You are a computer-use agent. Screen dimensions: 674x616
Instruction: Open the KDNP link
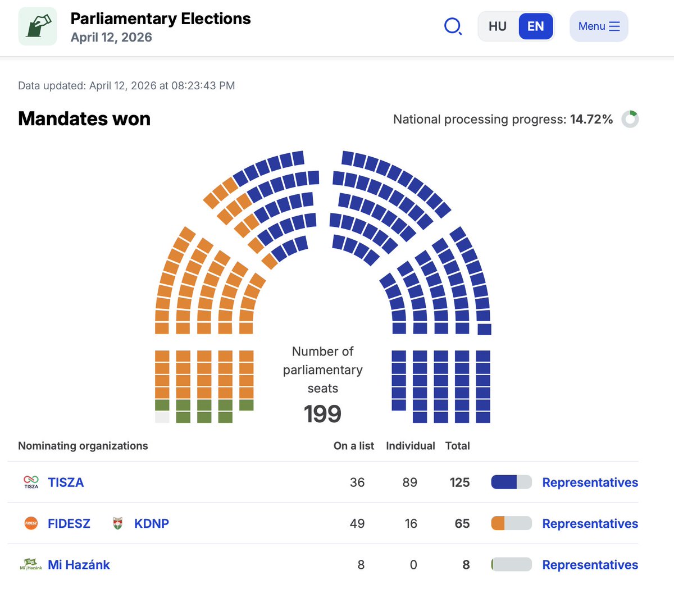[x=151, y=523]
